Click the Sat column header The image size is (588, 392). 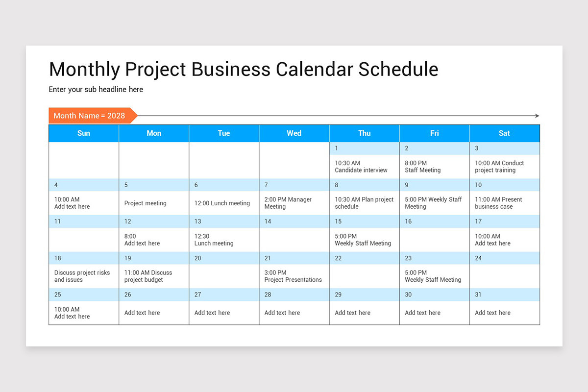click(504, 133)
